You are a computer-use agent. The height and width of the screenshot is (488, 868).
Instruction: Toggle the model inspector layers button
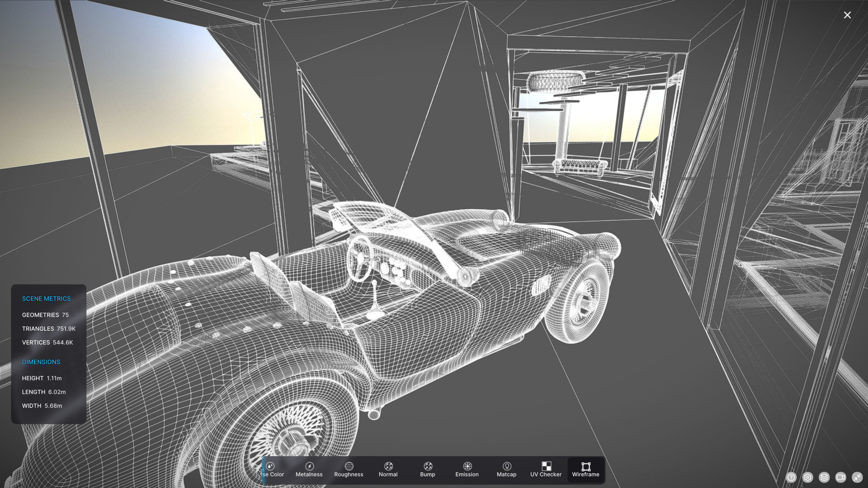(824, 477)
